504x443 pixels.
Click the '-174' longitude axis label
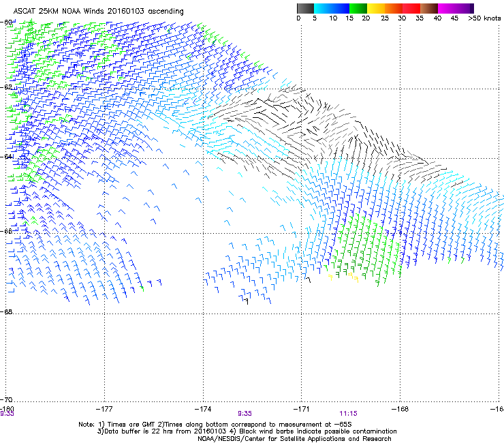click(x=203, y=409)
